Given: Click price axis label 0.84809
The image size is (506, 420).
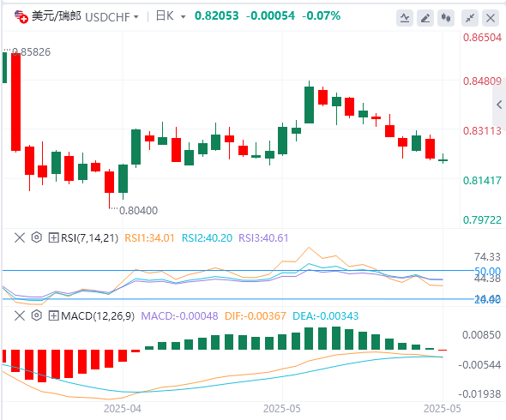Looking at the screenshot, I should click(482, 81).
